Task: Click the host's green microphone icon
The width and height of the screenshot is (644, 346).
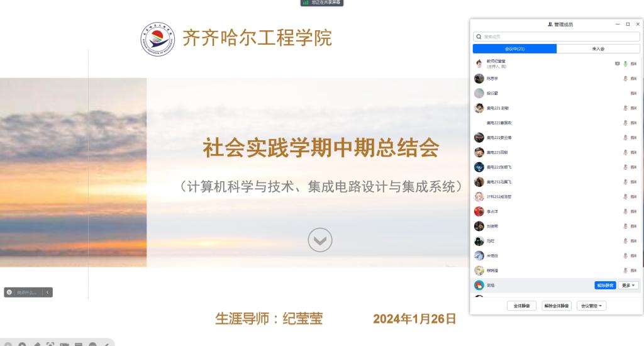Action: pyautogui.click(x=625, y=64)
